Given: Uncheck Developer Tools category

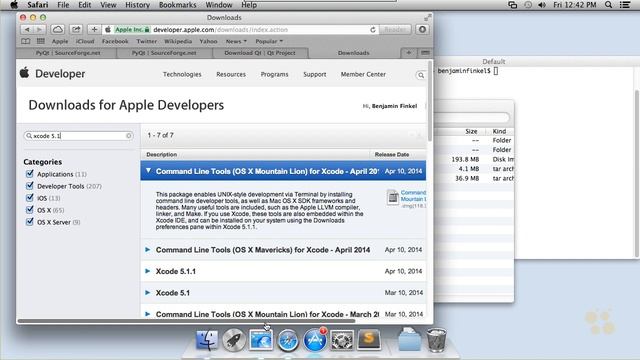Looking at the screenshot, I should [x=29, y=186].
